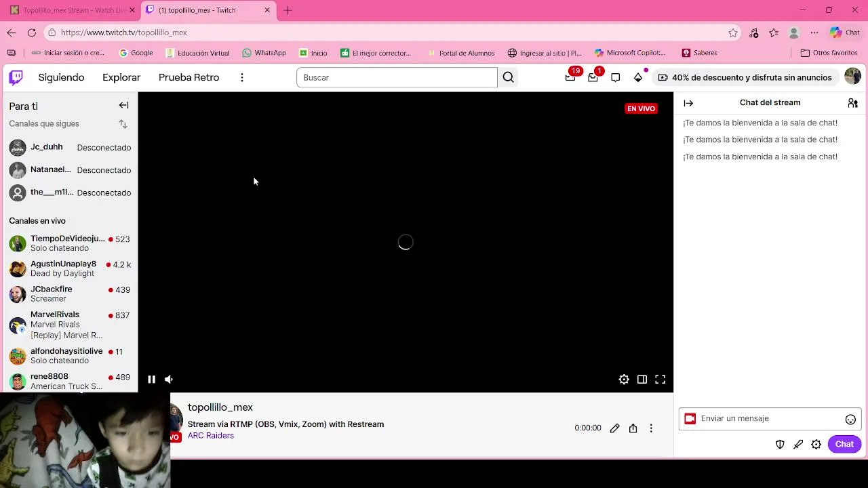Open the Otros favoritos folder
Screen dimensions: 868x488
829,53
